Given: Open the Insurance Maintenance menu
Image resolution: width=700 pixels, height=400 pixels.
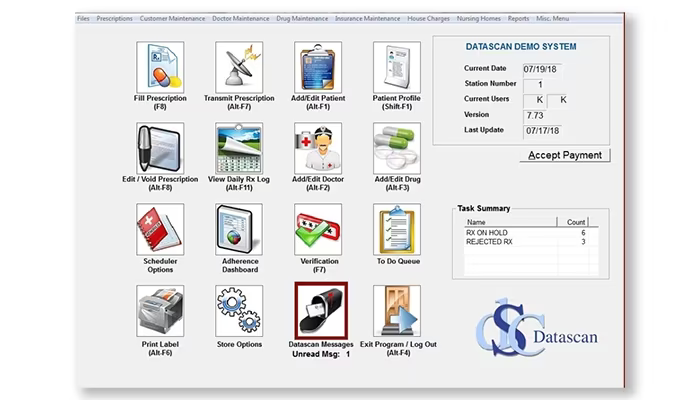Looking at the screenshot, I should coord(367,18).
